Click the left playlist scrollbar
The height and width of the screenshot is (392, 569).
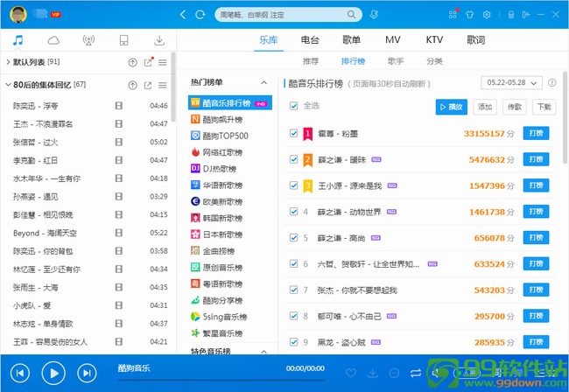173,87
